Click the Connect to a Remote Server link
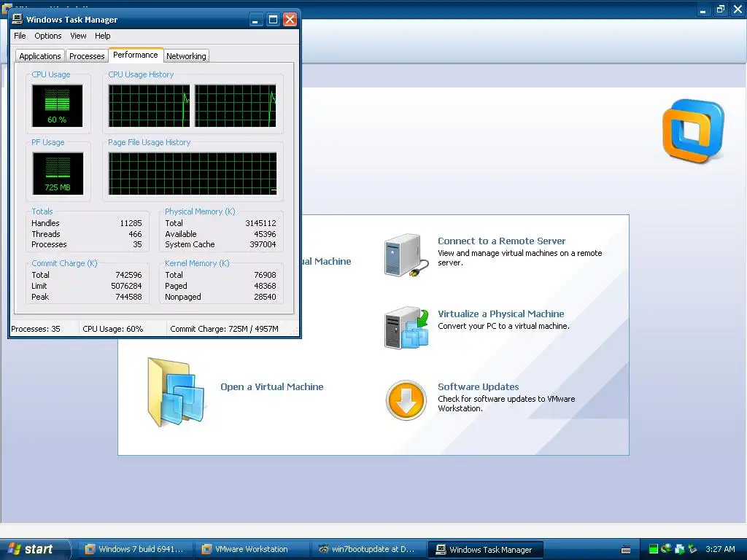Image resolution: width=747 pixels, height=560 pixels. (501, 241)
